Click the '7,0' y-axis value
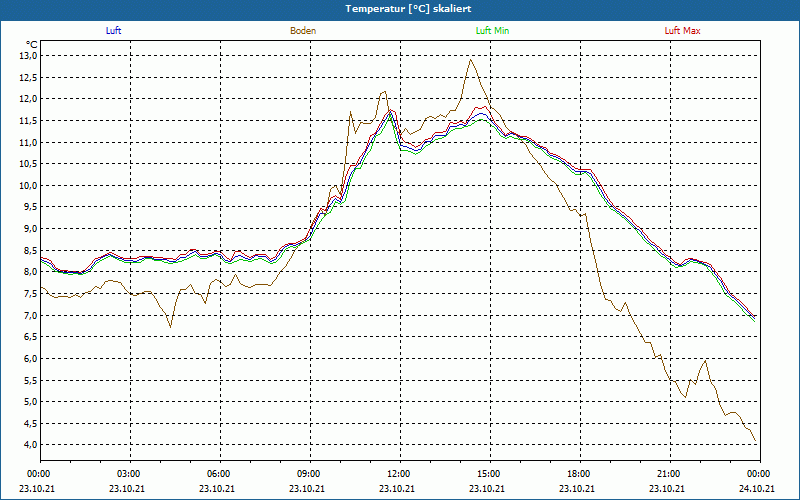 [31, 315]
